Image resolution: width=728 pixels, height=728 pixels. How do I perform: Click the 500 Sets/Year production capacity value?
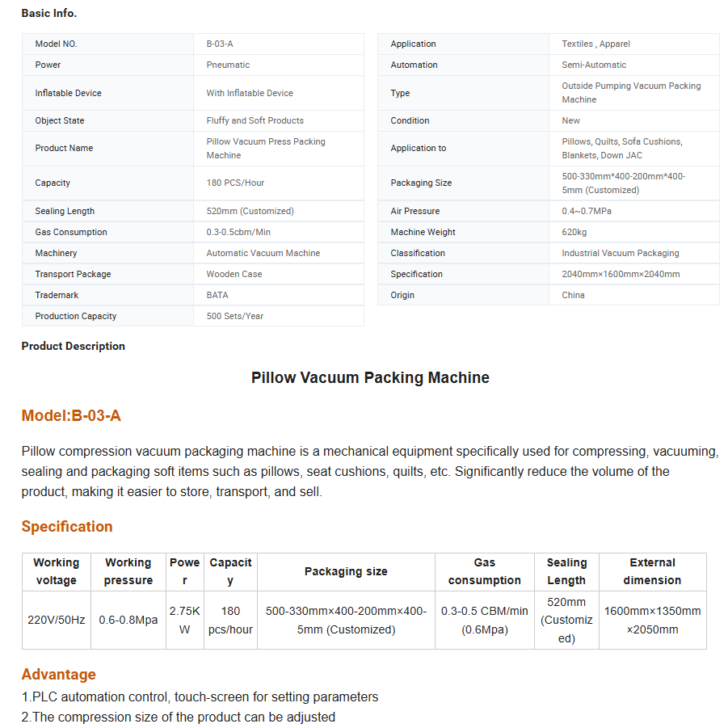click(234, 316)
